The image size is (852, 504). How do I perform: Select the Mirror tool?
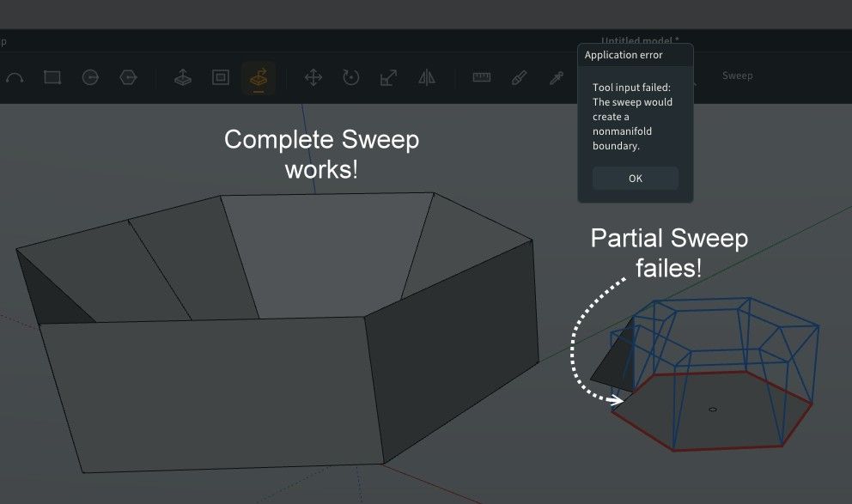coord(427,77)
